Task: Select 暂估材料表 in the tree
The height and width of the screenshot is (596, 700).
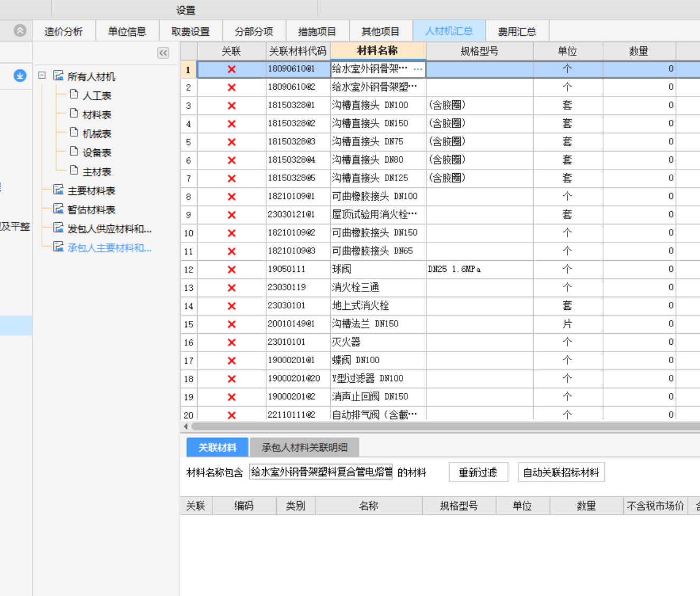Action: [x=91, y=210]
